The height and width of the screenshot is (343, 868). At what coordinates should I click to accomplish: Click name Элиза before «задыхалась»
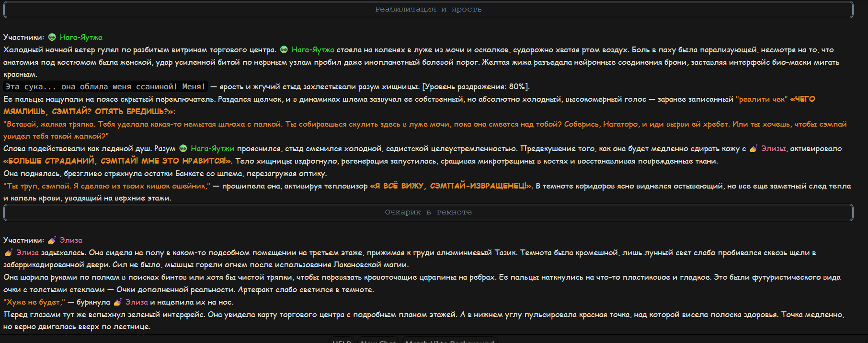(x=27, y=253)
